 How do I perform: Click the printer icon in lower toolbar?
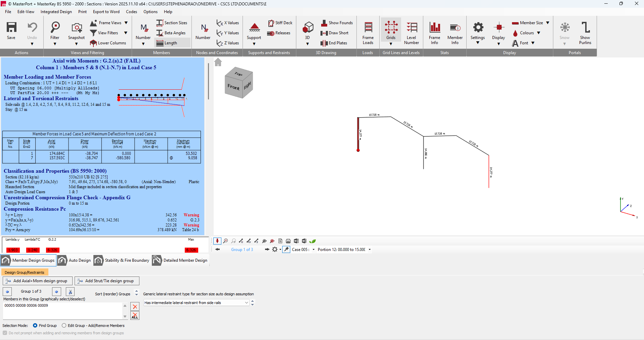coord(288,241)
